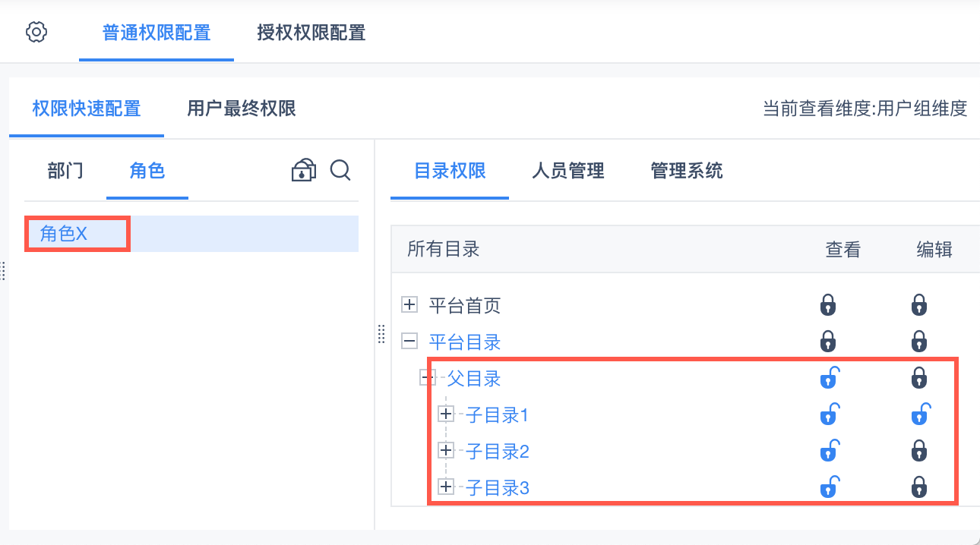
Task: Disable edit permission for 子目录1
Action: (920, 414)
